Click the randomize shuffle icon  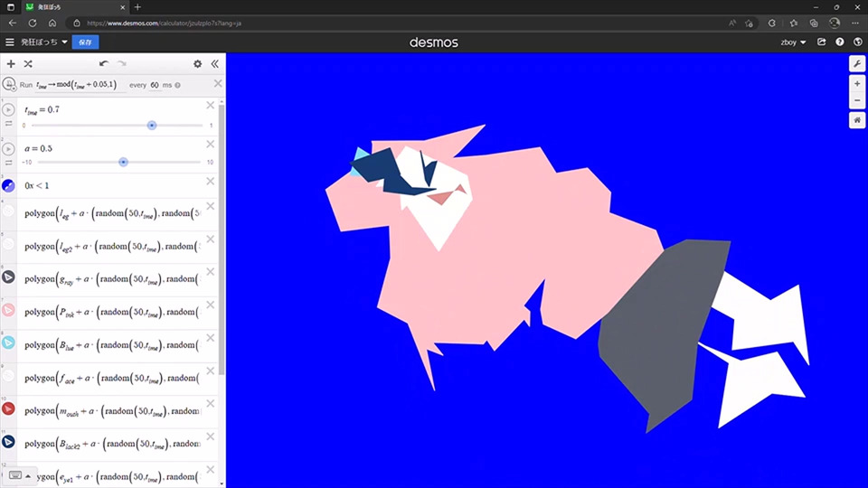[x=28, y=64]
